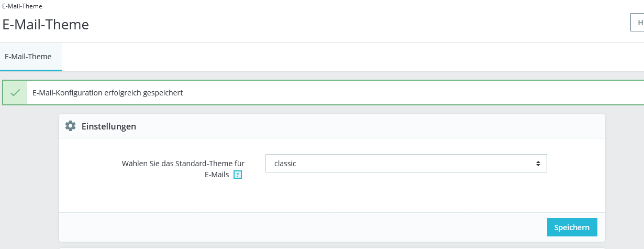Click the large E-Mail-Theme page title

46,25
